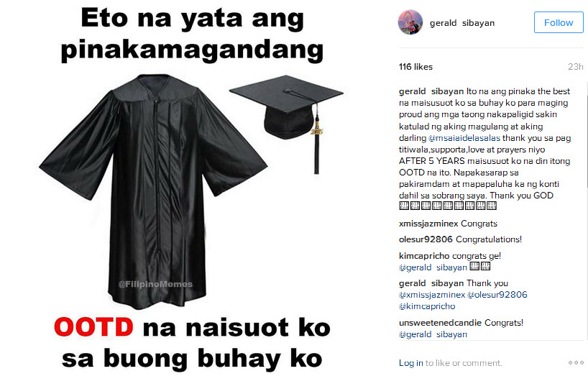The image size is (588, 376).
Task: View the 116 likes list
Action: pos(415,67)
